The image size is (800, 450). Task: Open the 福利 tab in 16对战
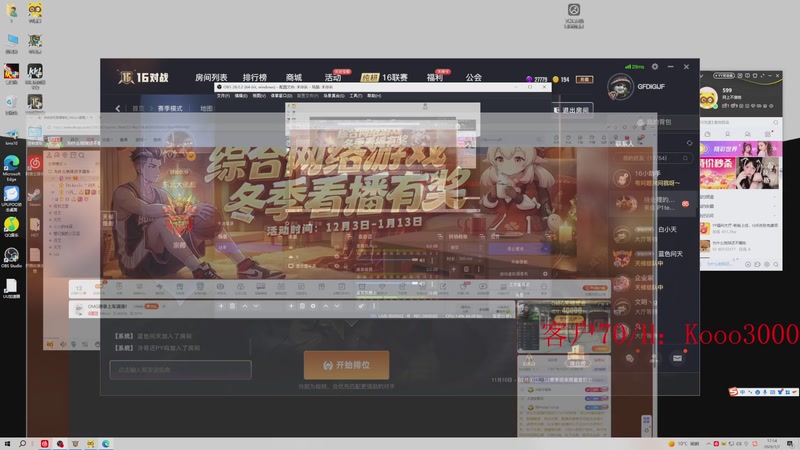point(435,78)
